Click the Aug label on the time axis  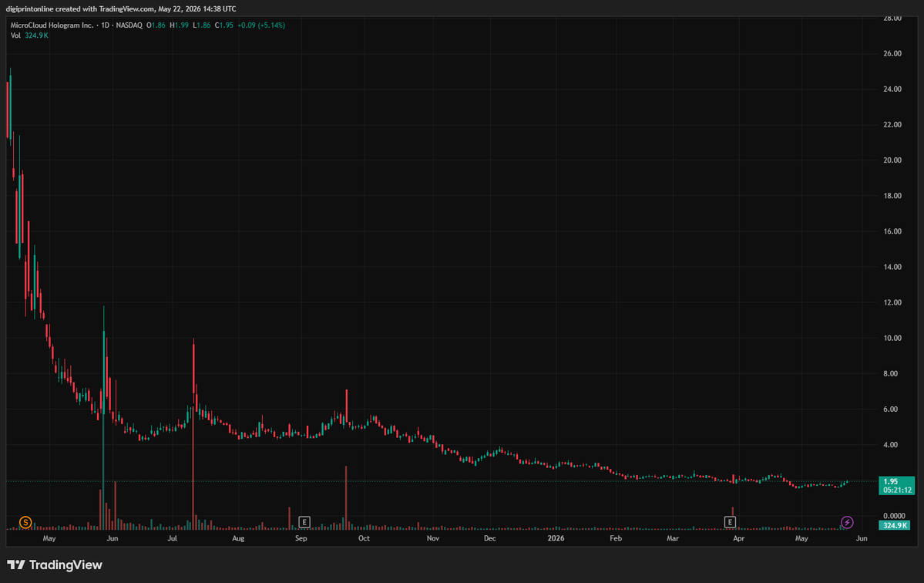pyautogui.click(x=238, y=538)
